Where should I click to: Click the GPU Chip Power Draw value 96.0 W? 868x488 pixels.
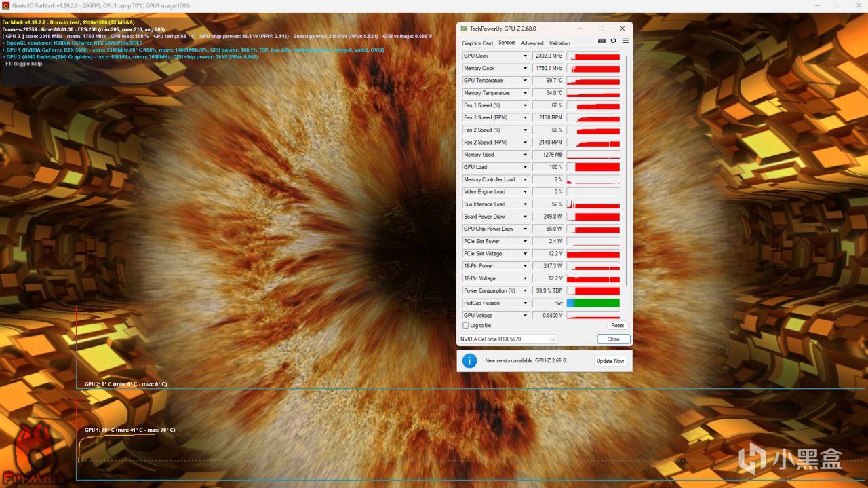pos(548,229)
